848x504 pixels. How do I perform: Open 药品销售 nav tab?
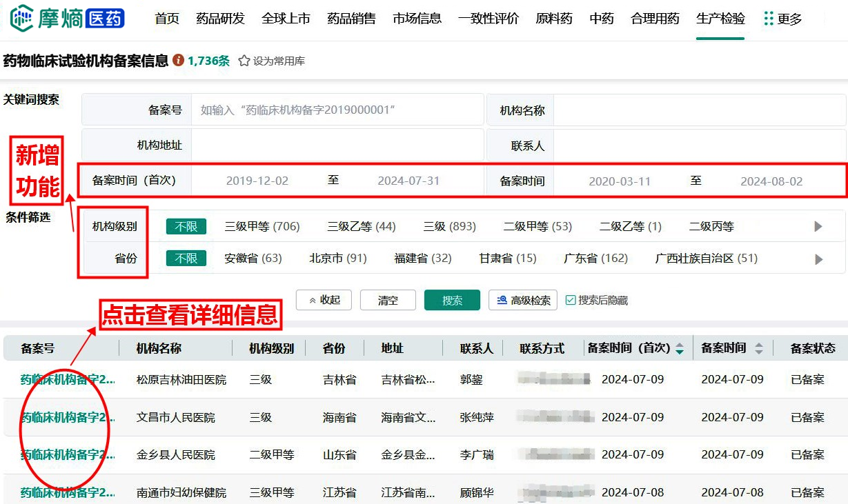(x=351, y=19)
